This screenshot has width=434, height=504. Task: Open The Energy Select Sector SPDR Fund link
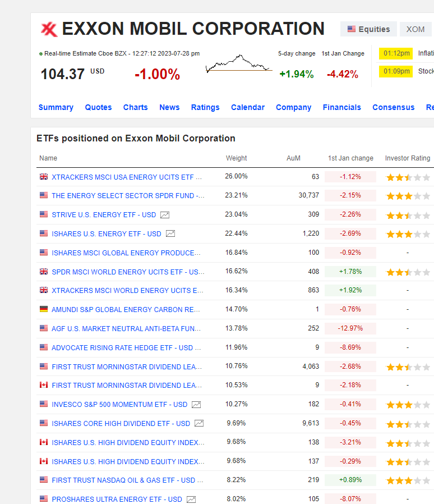128,196
